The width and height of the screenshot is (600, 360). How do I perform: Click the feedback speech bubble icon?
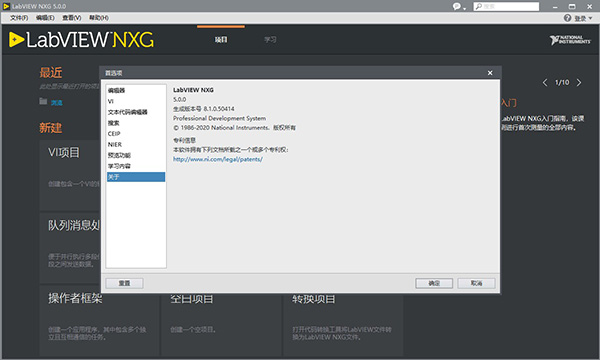click(x=458, y=7)
